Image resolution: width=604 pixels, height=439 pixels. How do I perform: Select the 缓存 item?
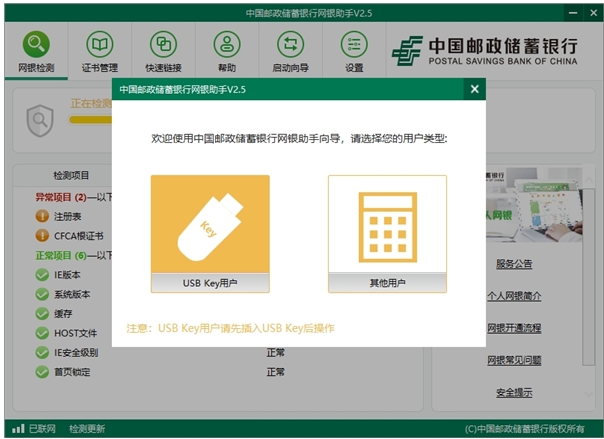63,314
